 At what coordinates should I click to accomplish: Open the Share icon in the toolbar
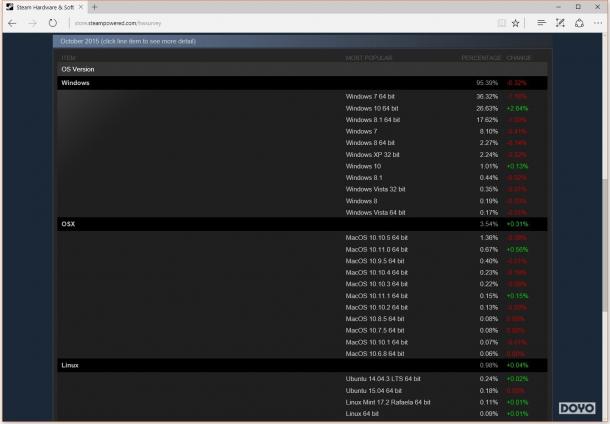(x=580, y=23)
